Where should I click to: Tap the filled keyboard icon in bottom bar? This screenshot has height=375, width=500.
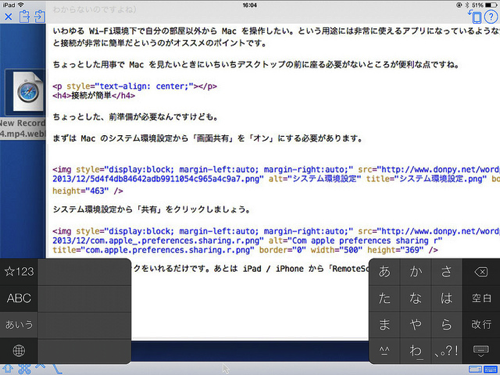click(490, 369)
